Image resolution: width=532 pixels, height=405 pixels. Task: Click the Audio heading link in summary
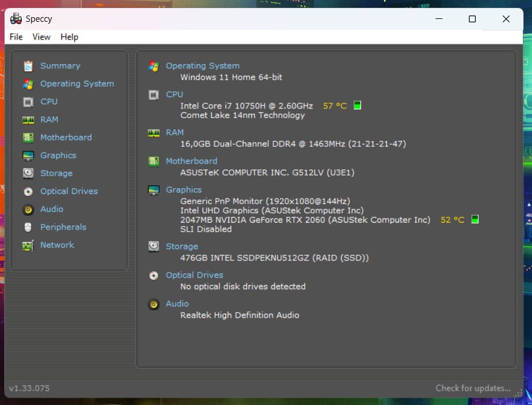point(177,304)
